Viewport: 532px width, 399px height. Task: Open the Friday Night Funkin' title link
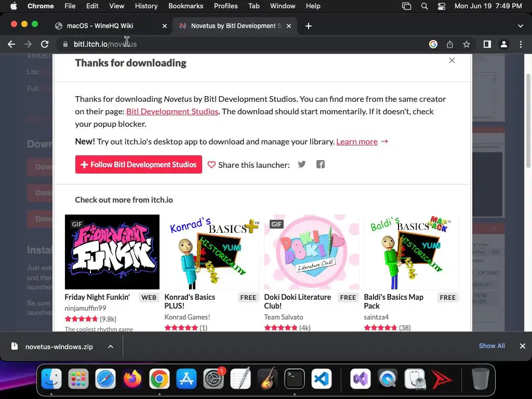(97, 297)
